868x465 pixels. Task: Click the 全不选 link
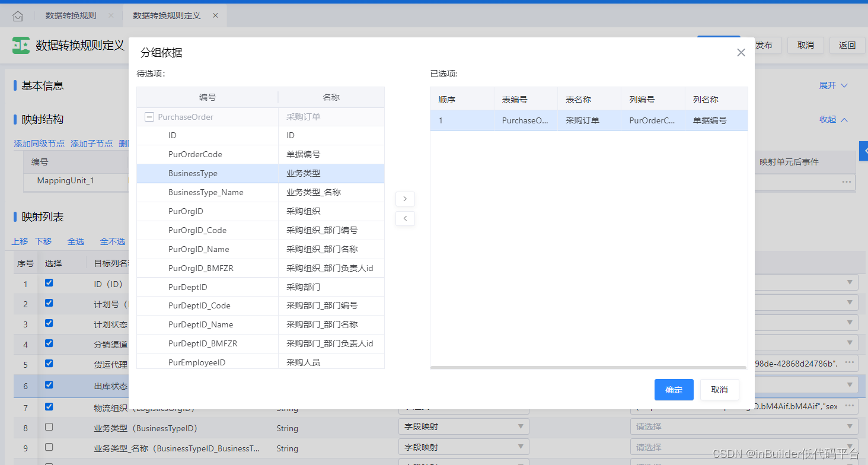pos(113,241)
